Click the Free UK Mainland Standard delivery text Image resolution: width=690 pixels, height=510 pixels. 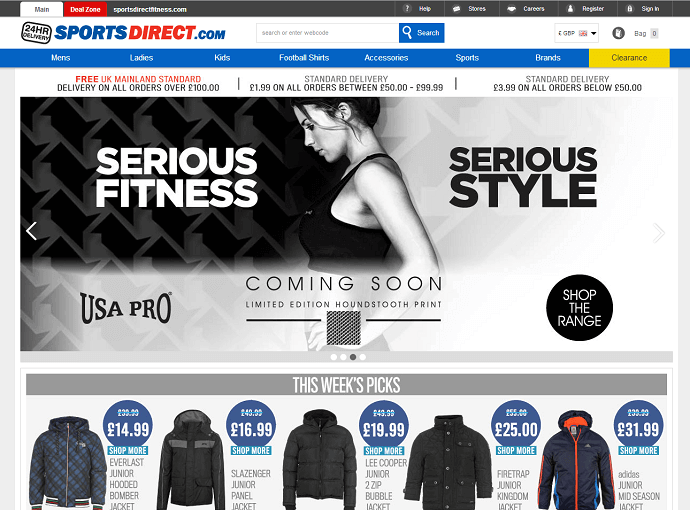pyautogui.click(x=138, y=83)
